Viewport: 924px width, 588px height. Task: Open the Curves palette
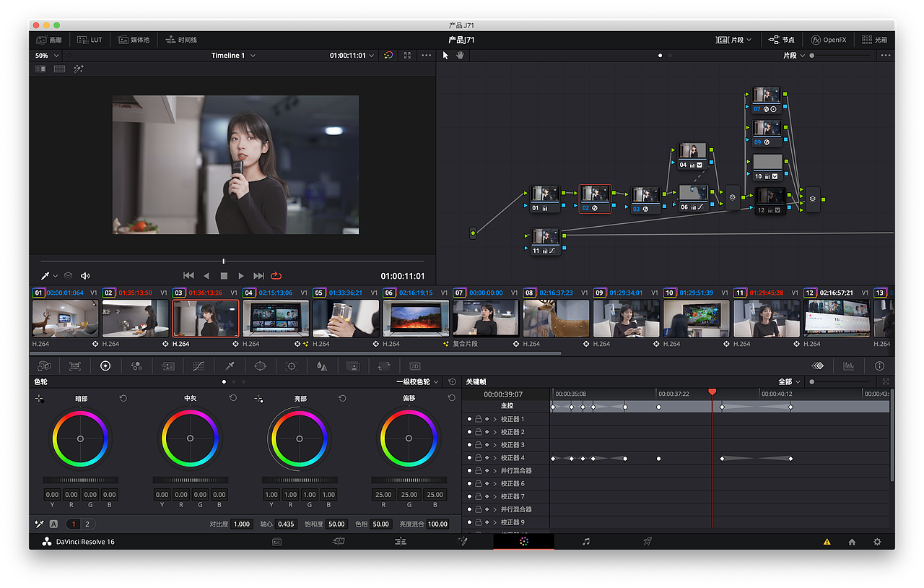pos(199,366)
